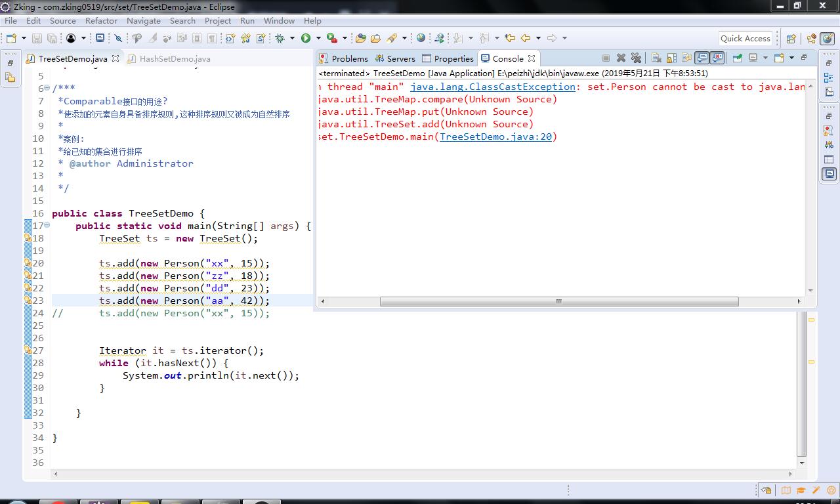
Task: Click the open book icon in status bar
Action: point(786,490)
